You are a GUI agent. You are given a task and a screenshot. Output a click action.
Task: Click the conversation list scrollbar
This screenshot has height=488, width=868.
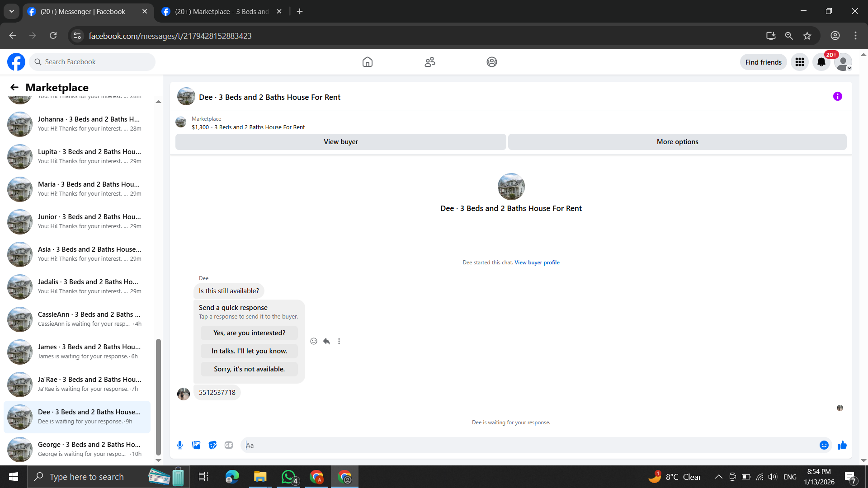(158, 398)
